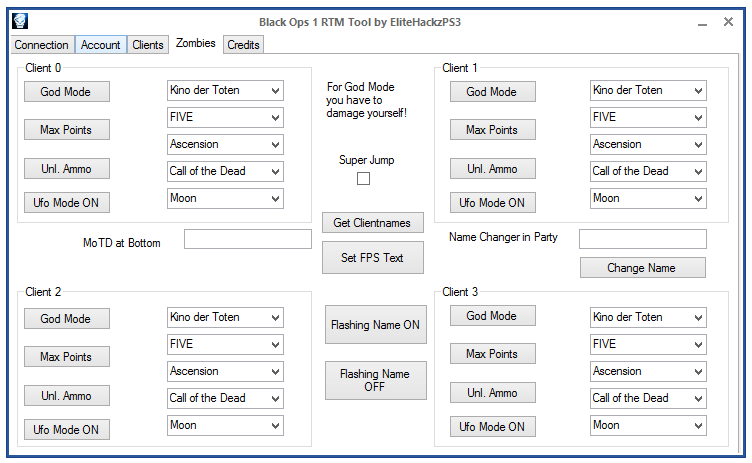Click the Change Name button

coord(643,268)
